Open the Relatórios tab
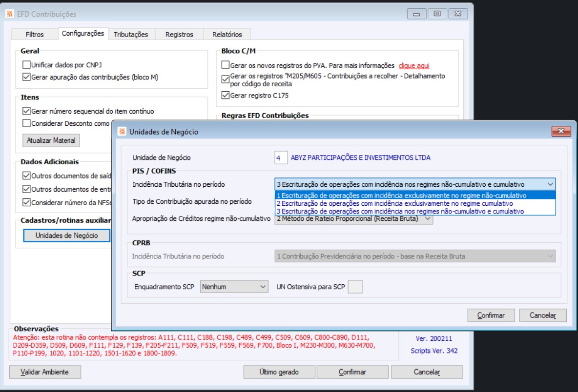This screenshot has width=578, height=392. tap(227, 34)
